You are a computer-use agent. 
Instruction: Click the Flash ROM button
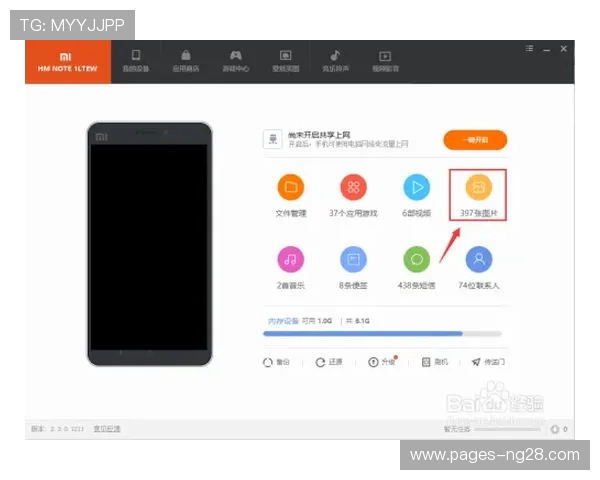click(435, 362)
